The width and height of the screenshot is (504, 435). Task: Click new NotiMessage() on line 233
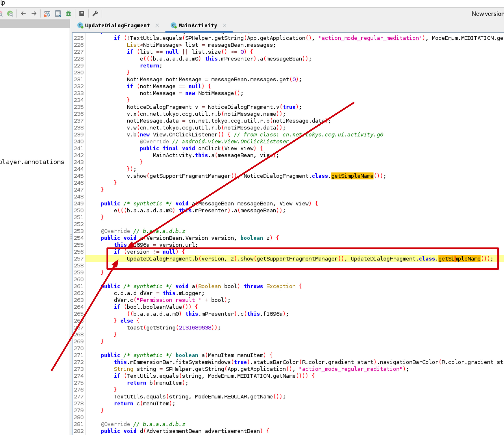(x=213, y=93)
